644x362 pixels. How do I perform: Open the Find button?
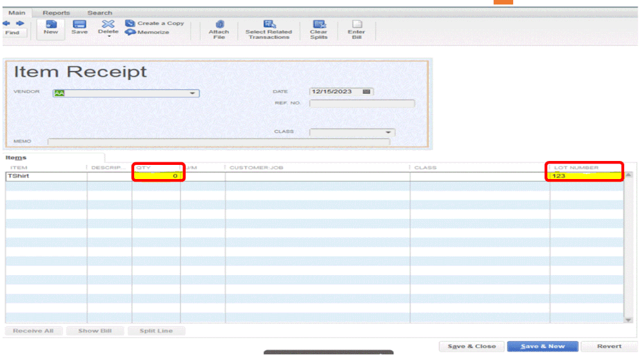[12, 32]
